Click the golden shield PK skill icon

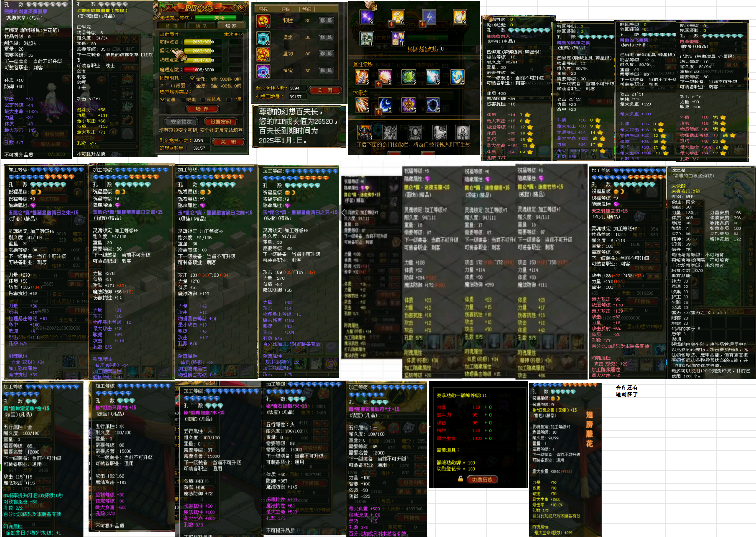coord(408,105)
